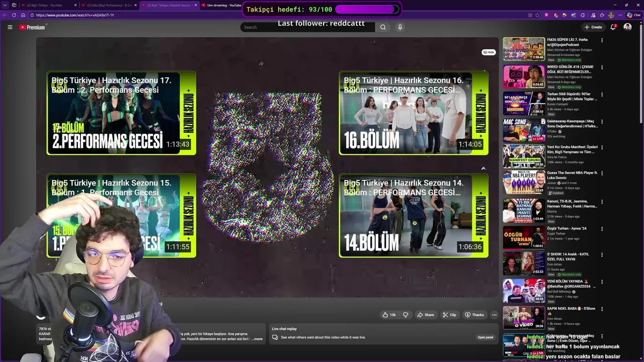644x362 pixels.
Task: Click the browser workspaces icon beside tabs
Action: click(14, 5)
